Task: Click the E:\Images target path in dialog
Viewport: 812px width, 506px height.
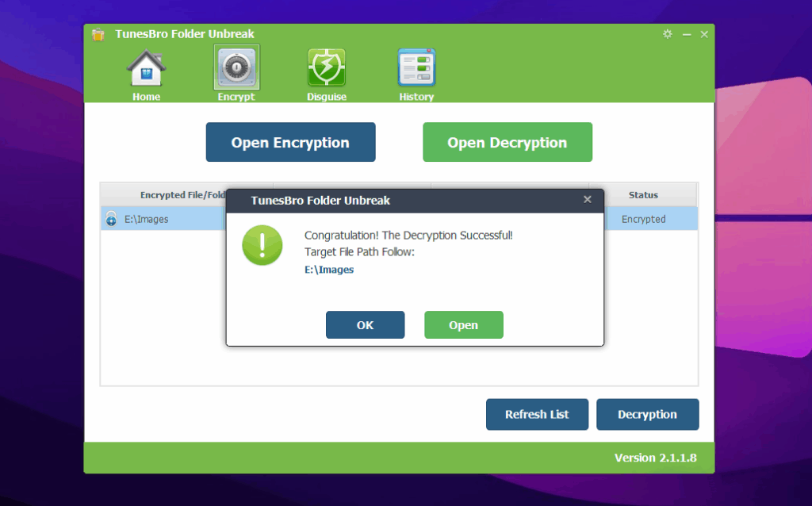Action: tap(329, 270)
